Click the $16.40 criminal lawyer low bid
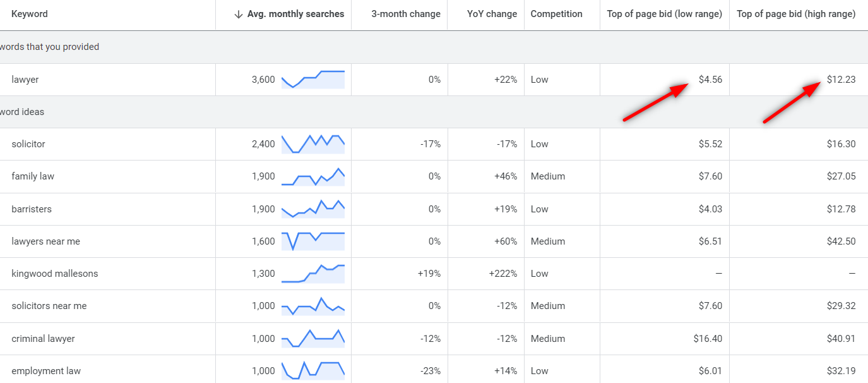Viewport: 868px width, 383px height. 707,339
